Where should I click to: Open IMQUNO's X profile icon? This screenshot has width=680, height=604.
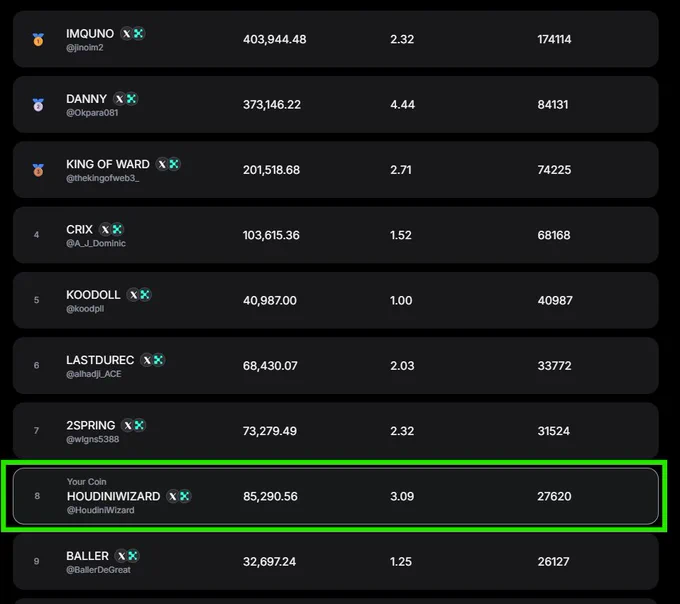coord(127,34)
